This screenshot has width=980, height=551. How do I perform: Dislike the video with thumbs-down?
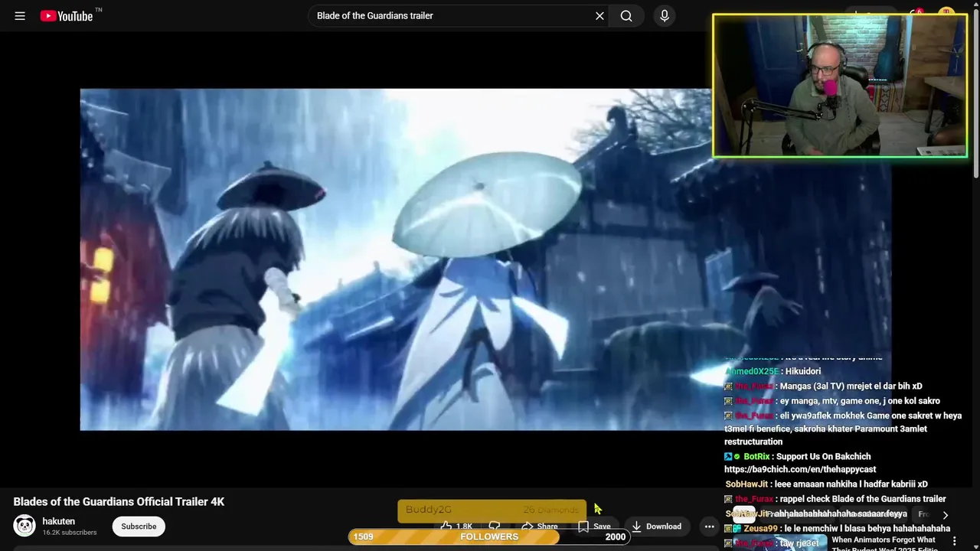coord(495,527)
